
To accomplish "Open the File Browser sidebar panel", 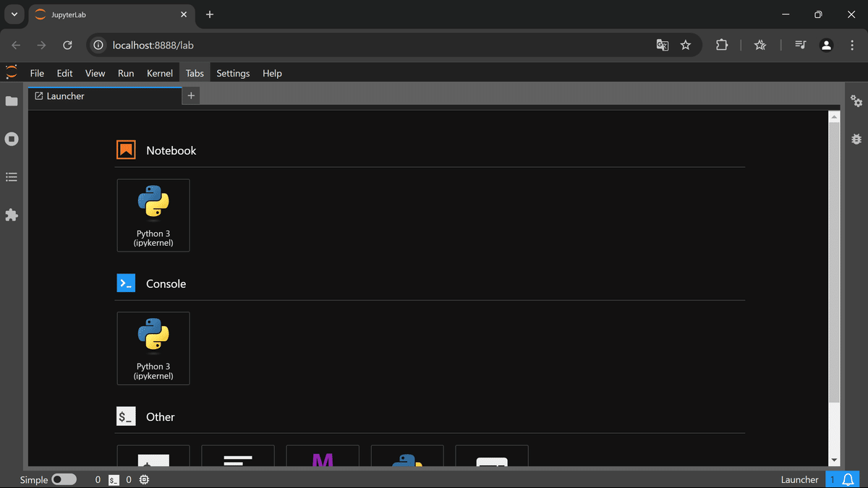I will point(12,101).
